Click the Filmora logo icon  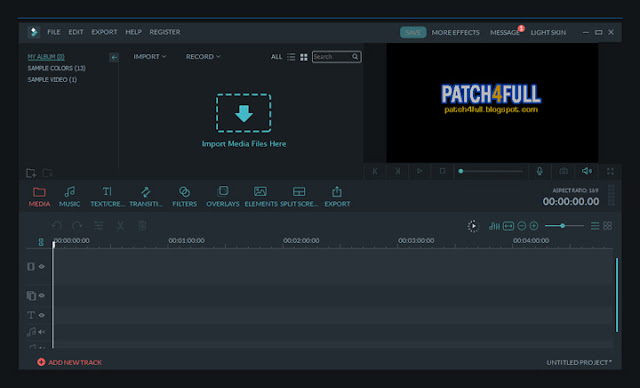(x=34, y=32)
